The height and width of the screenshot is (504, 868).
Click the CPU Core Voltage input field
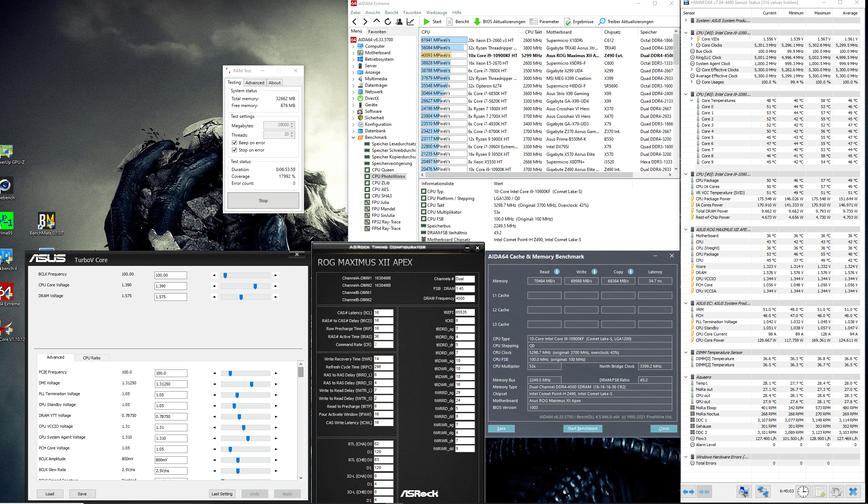click(170, 286)
